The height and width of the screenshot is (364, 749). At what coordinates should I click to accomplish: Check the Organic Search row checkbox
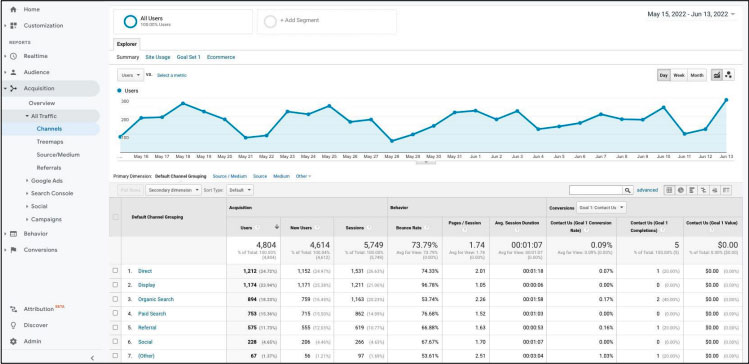[x=115, y=299]
